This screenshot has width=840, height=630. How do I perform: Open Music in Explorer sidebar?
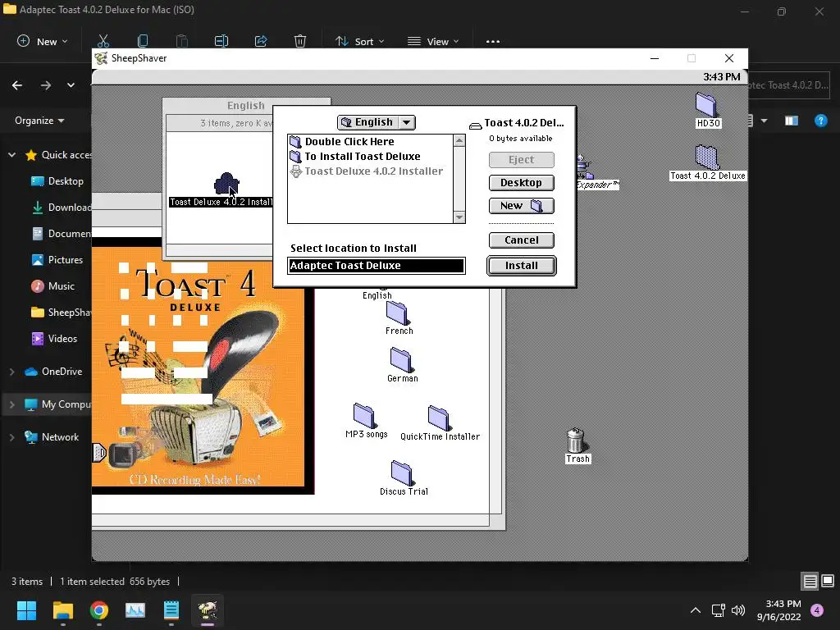(x=53, y=286)
